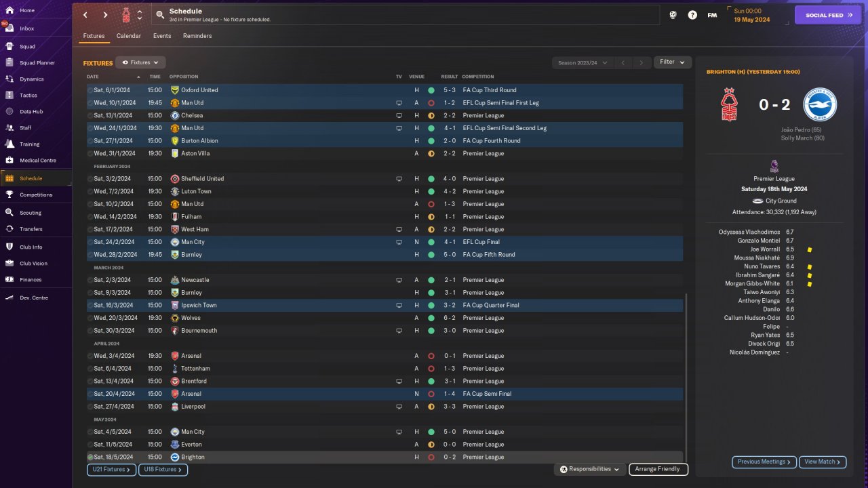Switch to the Events tab

[162, 36]
